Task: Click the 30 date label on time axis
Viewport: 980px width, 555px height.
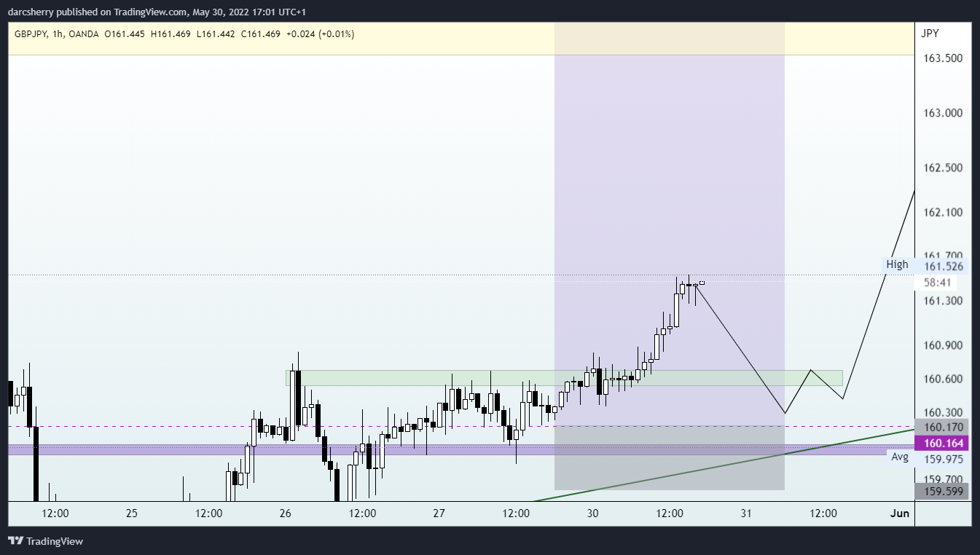Action: click(x=592, y=513)
